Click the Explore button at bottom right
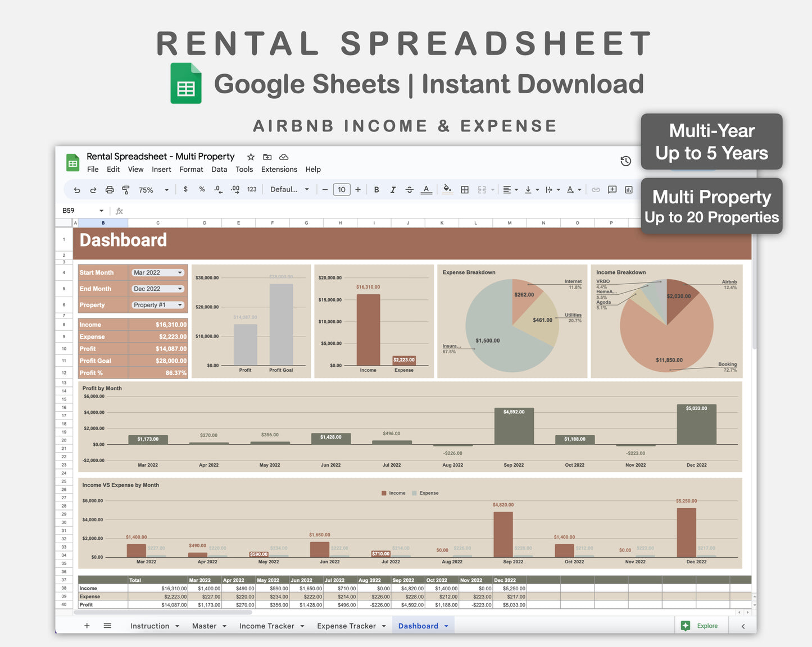This screenshot has width=812, height=647. pyautogui.click(x=701, y=626)
